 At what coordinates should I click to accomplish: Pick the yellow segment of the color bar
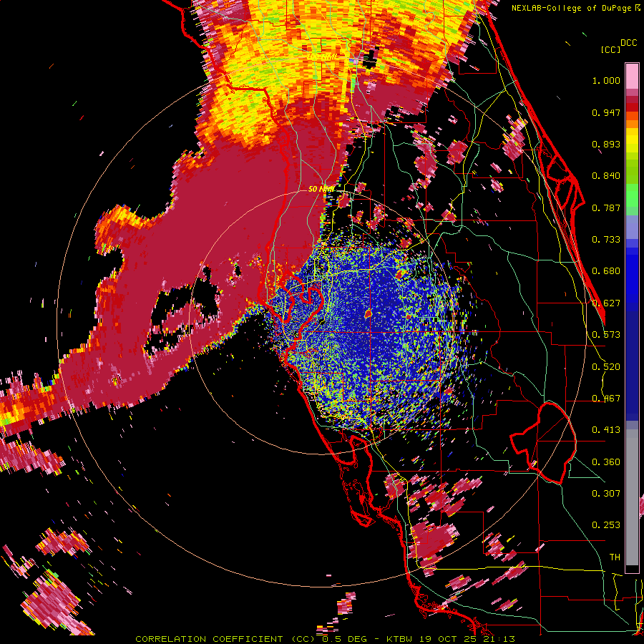point(632,140)
